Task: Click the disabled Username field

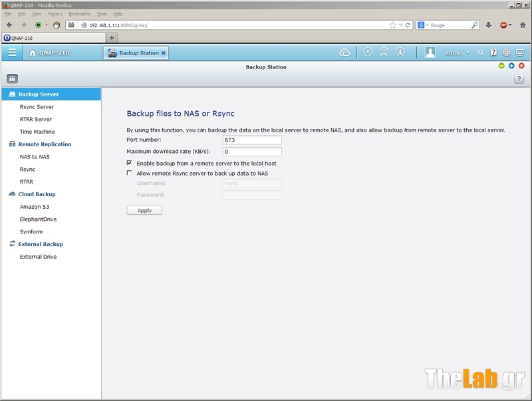Action: tap(252, 184)
